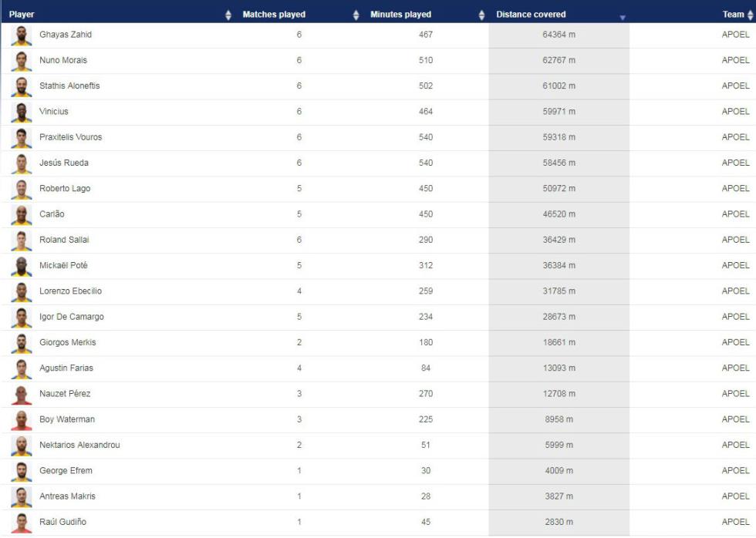The image size is (756, 538).
Task: Click distance value 2830 m
Action: point(559,522)
